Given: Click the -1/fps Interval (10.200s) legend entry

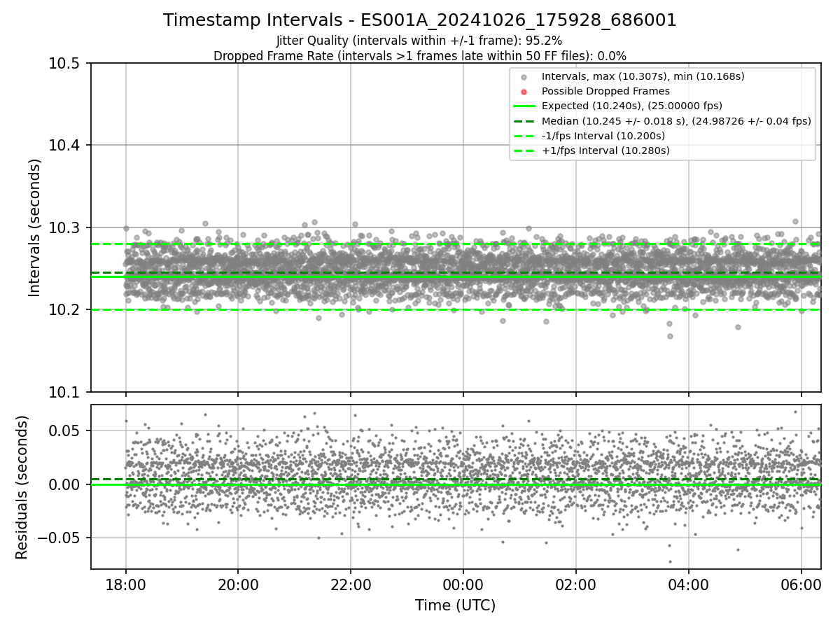Looking at the screenshot, I should pyautogui.click(x=603, y=136).
